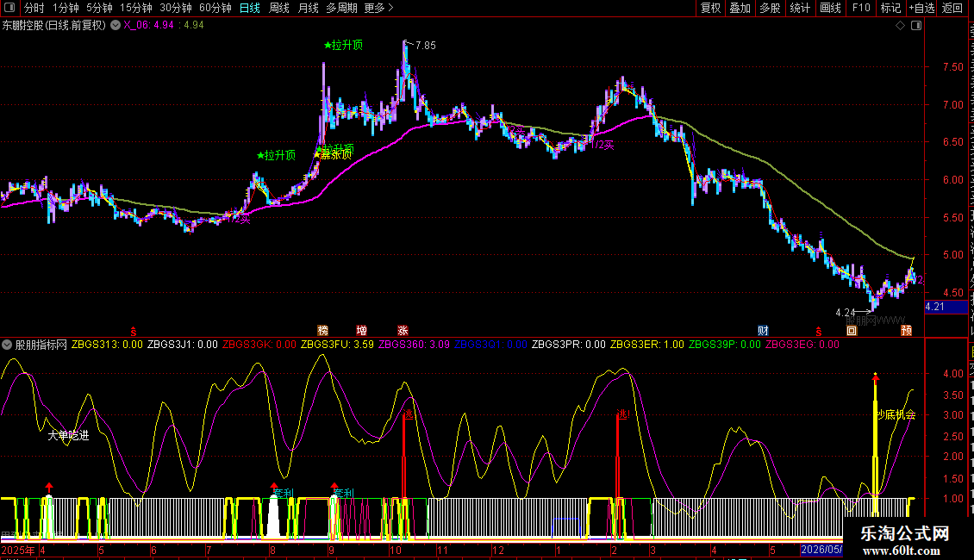This screenshot has height=560, width=974.
Task: Click the X_06: 4.94 indicator value
Action: (148, 26)
